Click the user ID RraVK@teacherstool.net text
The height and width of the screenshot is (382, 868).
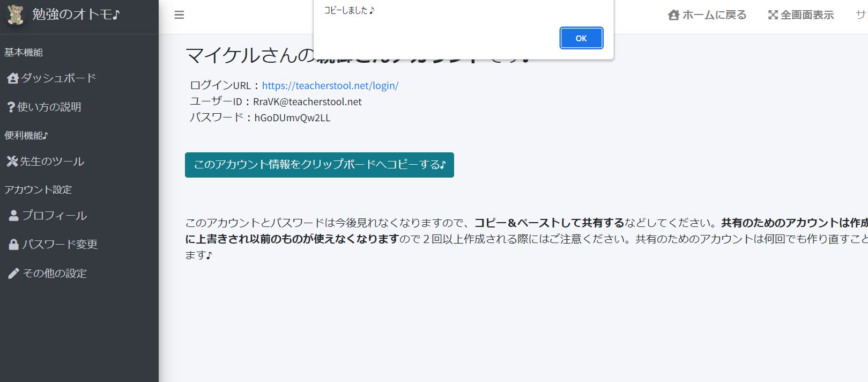(x=307, y=102)
